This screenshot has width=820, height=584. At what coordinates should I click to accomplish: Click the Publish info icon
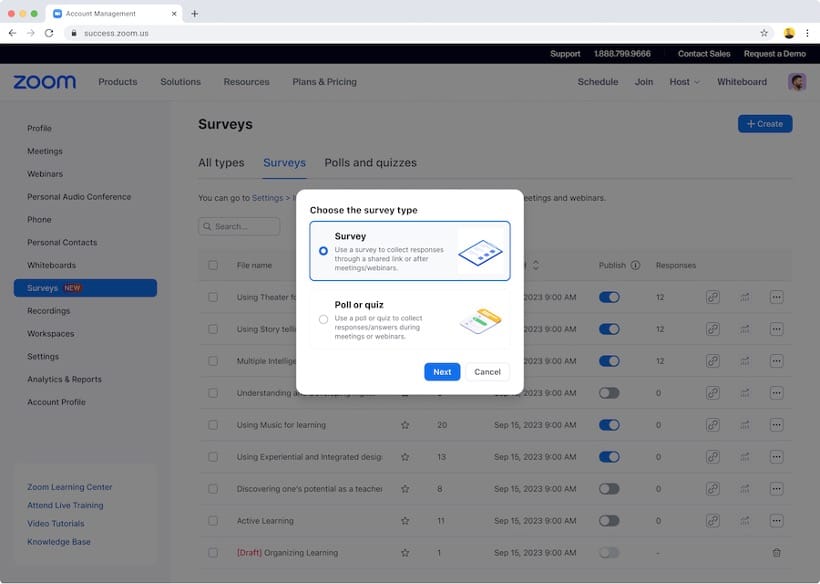(x=635, y=265)
